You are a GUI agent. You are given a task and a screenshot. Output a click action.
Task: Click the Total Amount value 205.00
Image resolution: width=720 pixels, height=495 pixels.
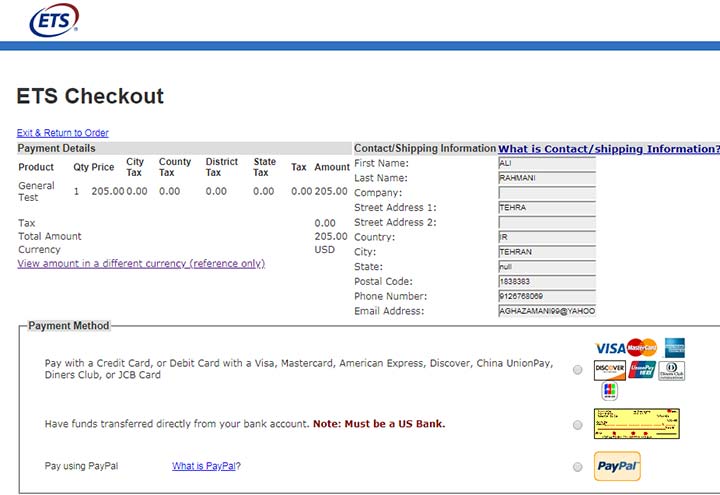click(331, 236)
